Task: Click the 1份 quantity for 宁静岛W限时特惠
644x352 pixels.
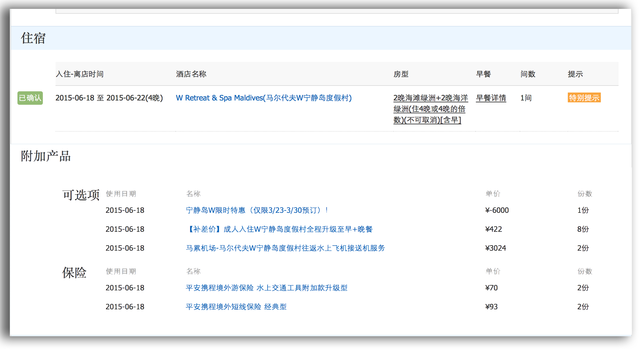Action: (x=583, y=210)
